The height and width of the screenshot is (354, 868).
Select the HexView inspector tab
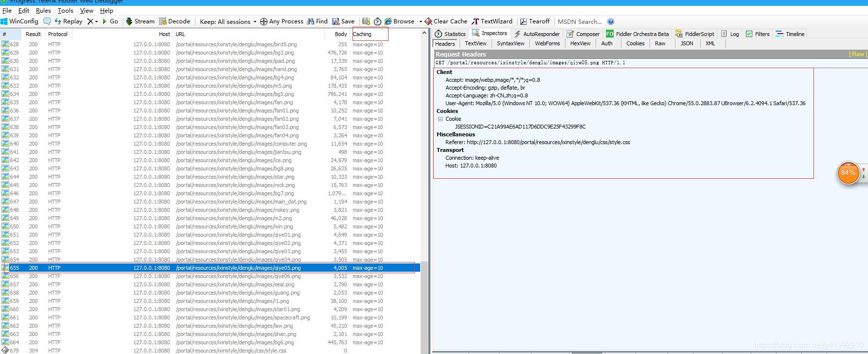(580, 43)
